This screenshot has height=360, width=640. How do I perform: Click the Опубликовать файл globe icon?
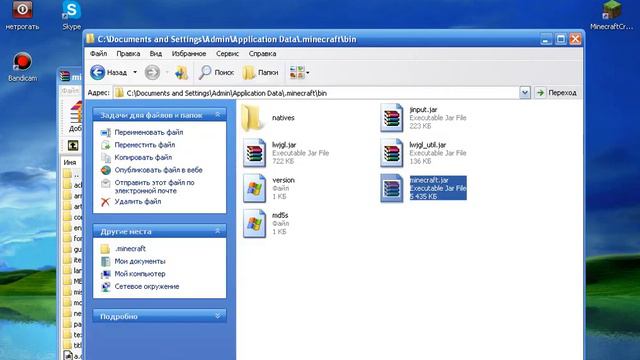click(105, 170)
